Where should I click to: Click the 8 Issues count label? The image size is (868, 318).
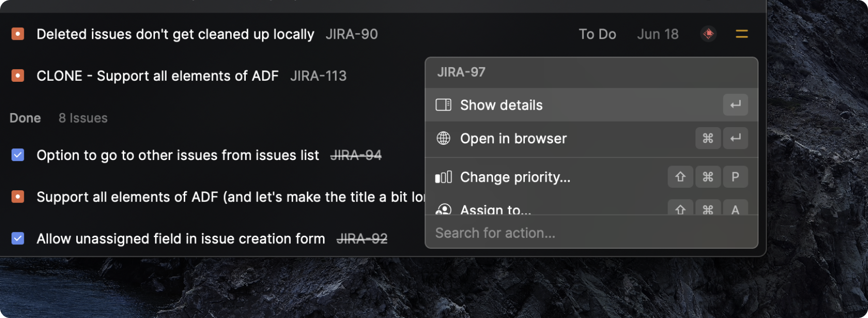[83, 118]
